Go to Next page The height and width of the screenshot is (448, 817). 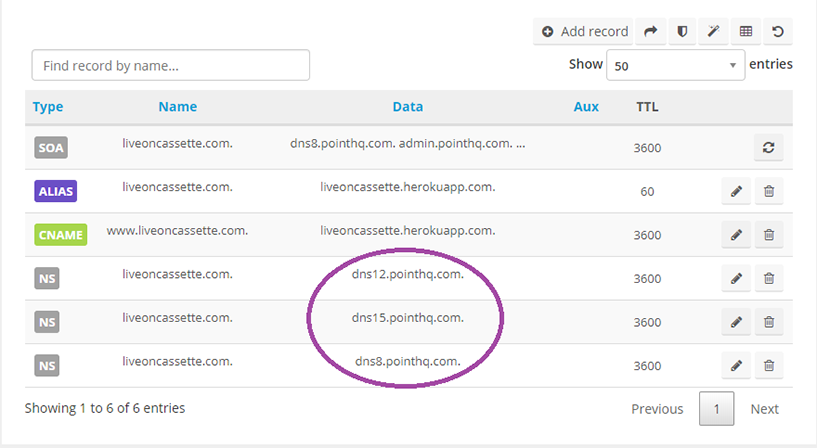tap(764, 409)
